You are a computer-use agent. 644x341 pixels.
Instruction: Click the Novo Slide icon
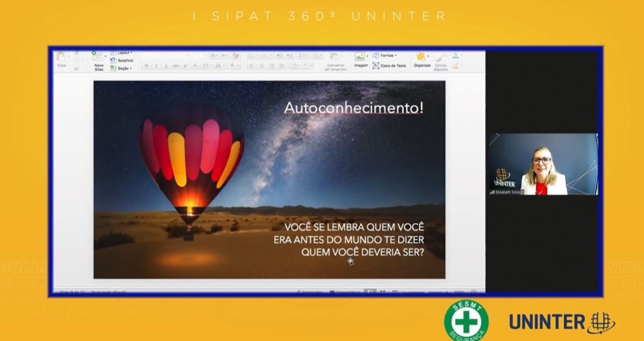tap(97, 57)
